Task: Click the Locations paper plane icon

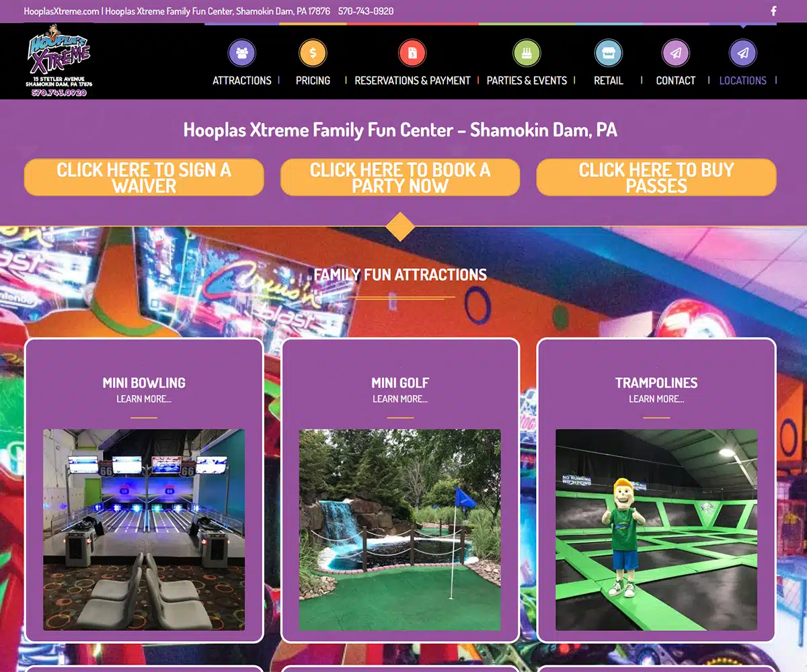Action: pyautogui.click(x=743, y=53)
